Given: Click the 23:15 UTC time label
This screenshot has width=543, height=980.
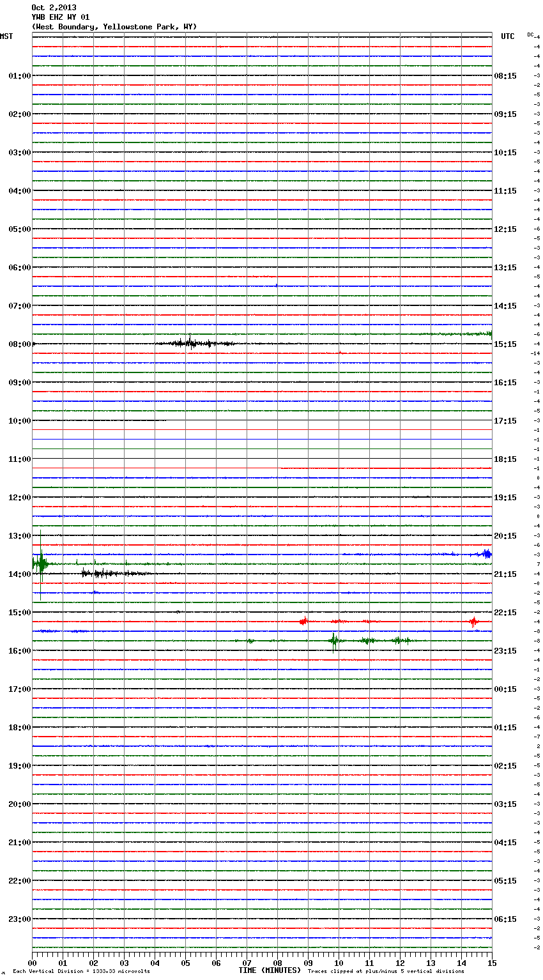Looking at the screenshot, I should (x=505, y=651).
